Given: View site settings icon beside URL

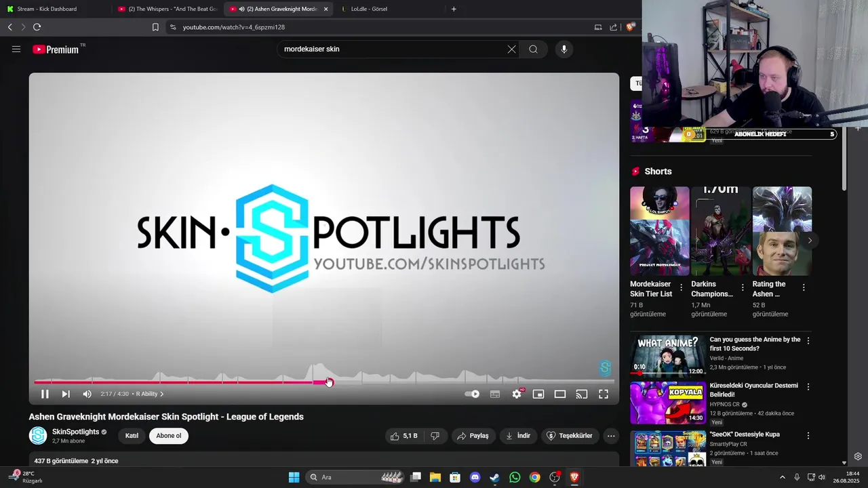Looking at the screenshot, I should coord(173,27).
